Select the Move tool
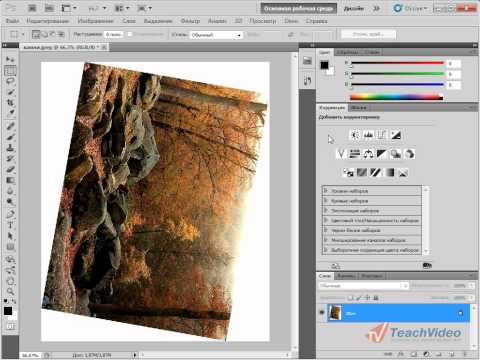Viewport: 480px width, 360px height. coord(10,59)
